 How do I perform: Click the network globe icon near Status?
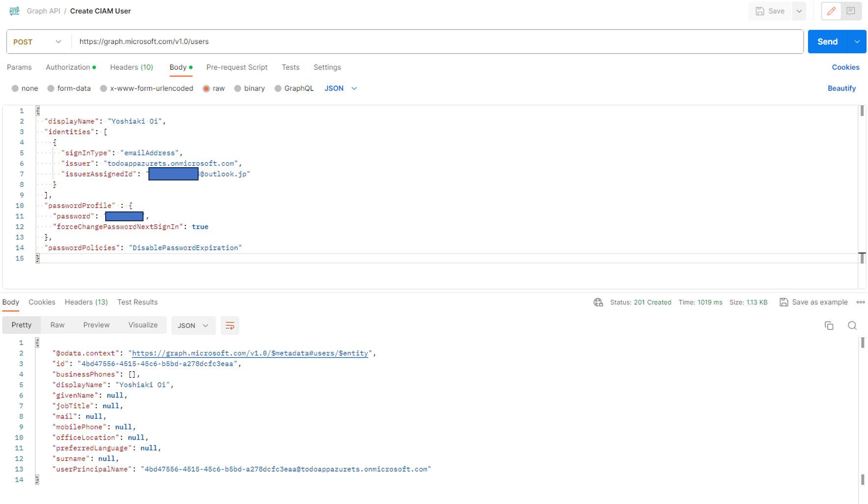coord(598,302)
